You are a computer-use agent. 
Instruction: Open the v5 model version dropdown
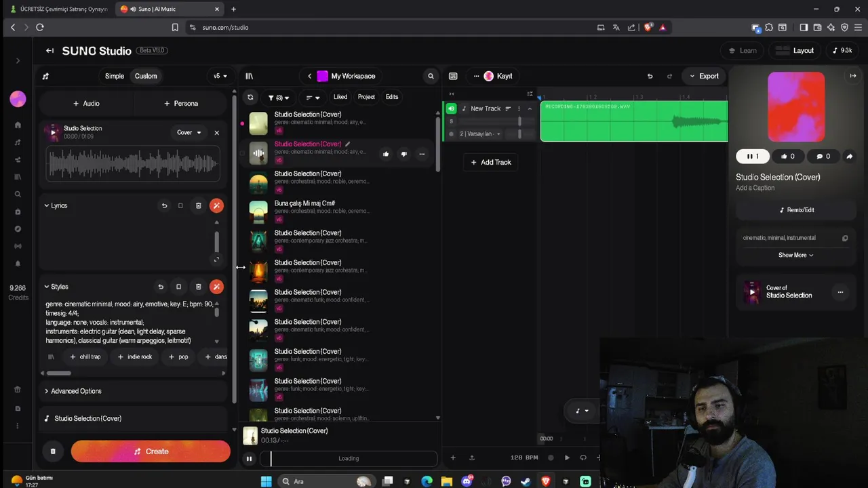click(220, 76)
